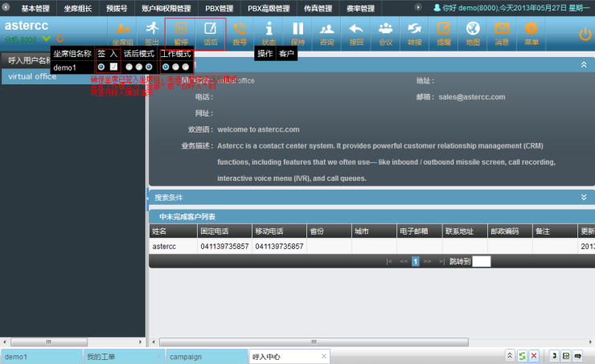Toggle the 签入 checkbox for demo1
The width and height of the screenshot is (595, 364).
coord(114,67)
